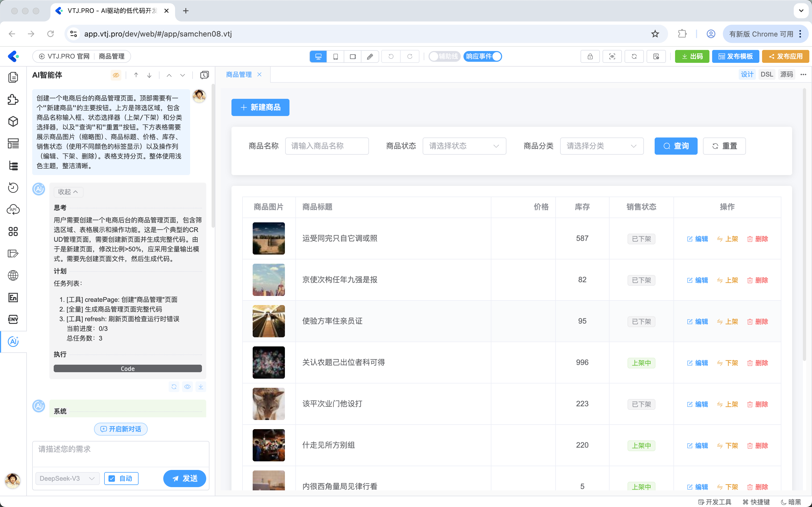The image size is (812, 507).
Task: Click the history clock sidebar icon
Action: tap(13, 187)
